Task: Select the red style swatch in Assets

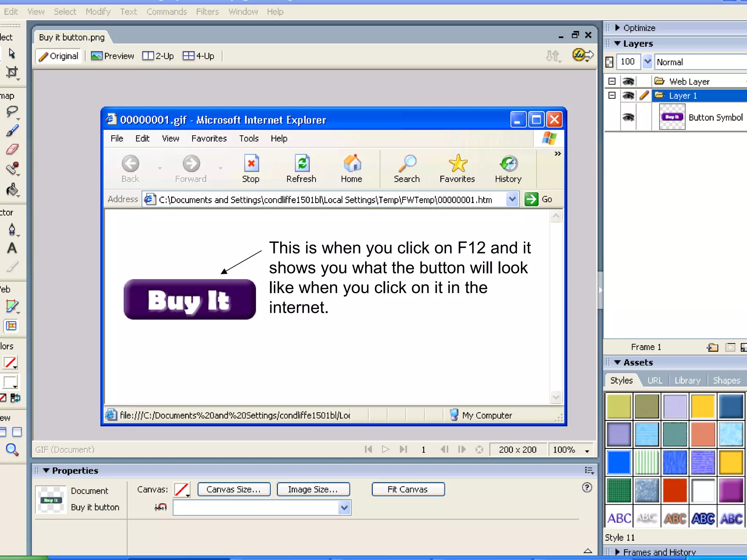Action: coord(675,490)
